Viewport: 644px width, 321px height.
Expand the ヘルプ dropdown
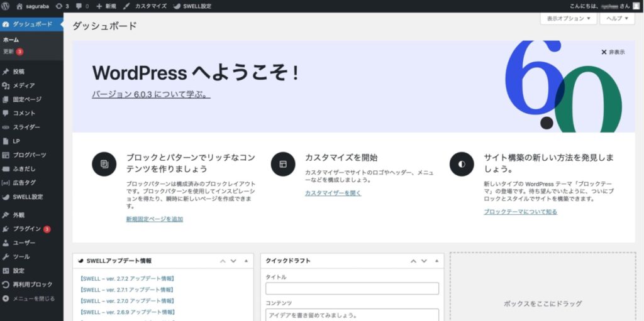(x=618, y=18)
